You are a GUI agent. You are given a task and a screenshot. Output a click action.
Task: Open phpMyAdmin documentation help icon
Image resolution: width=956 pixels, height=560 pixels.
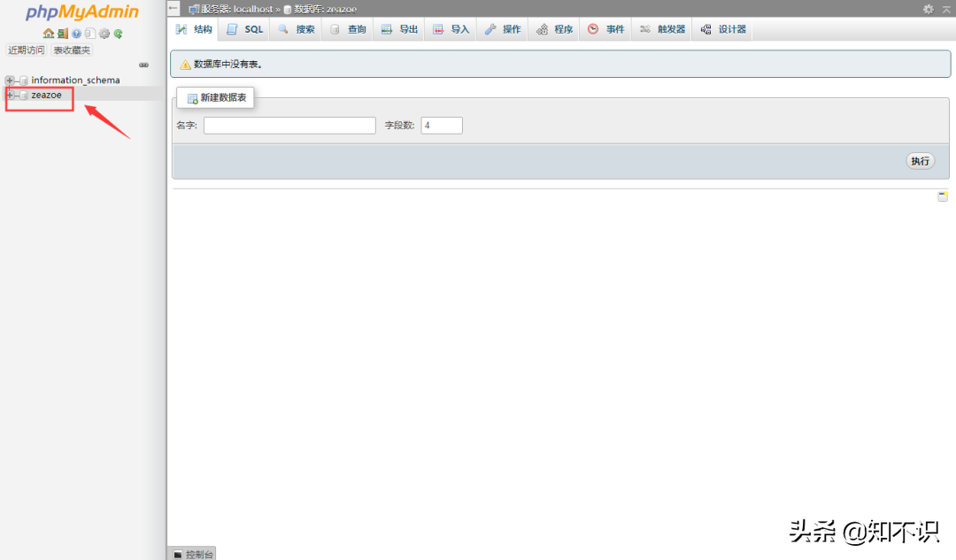click(76, 34)
